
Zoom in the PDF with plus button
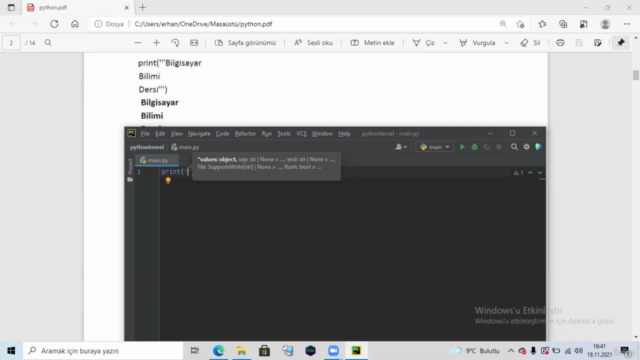point(156,43)
